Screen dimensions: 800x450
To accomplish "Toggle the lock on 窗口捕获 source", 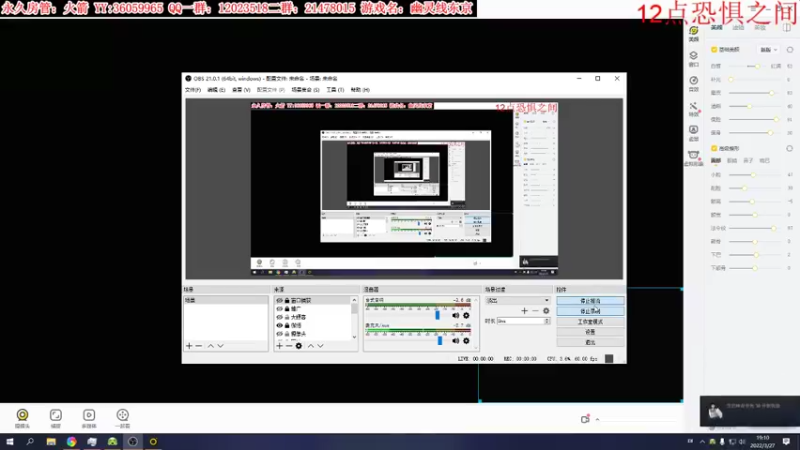I will pyautogui.click(x=287, y=301).
